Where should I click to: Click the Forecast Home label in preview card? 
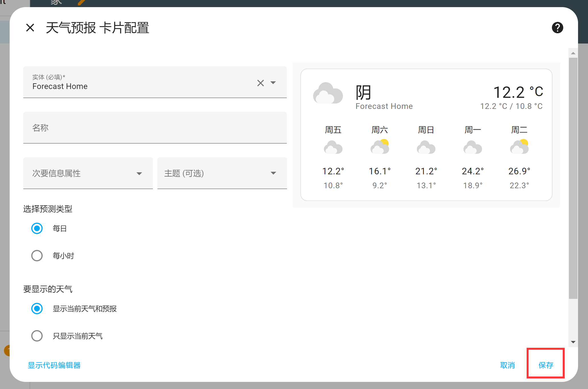tap(384, 106)
